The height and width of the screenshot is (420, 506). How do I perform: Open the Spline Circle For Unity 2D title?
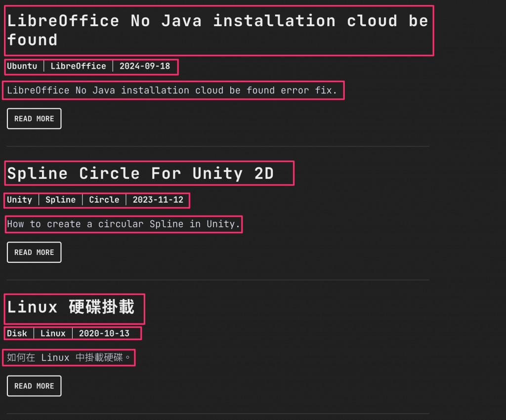pos(141,173)
